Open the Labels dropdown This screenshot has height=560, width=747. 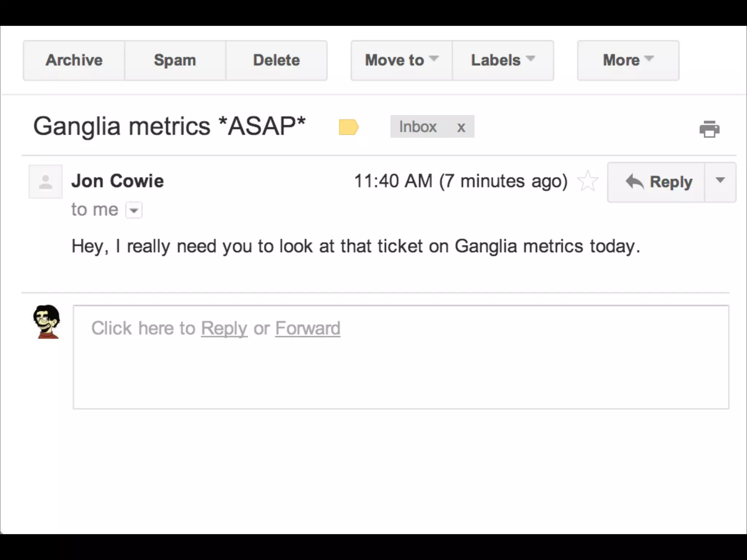[503, 60]
